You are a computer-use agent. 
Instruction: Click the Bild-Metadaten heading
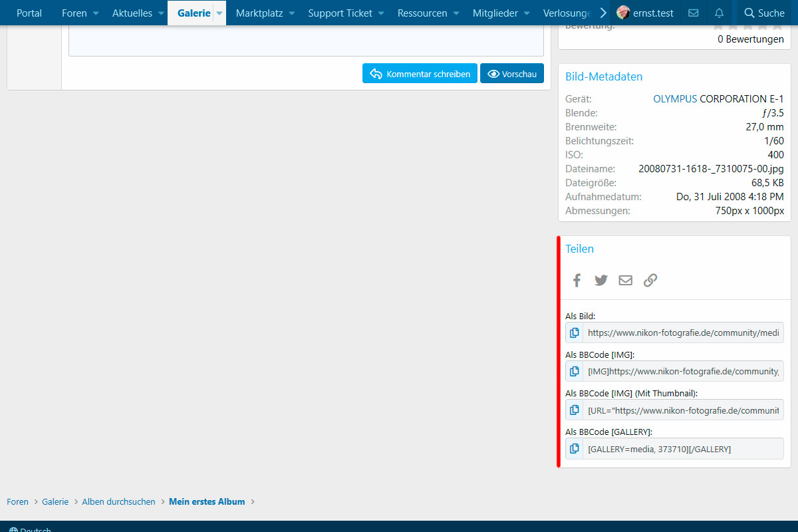pyautogui.click(x=604, y=76)
